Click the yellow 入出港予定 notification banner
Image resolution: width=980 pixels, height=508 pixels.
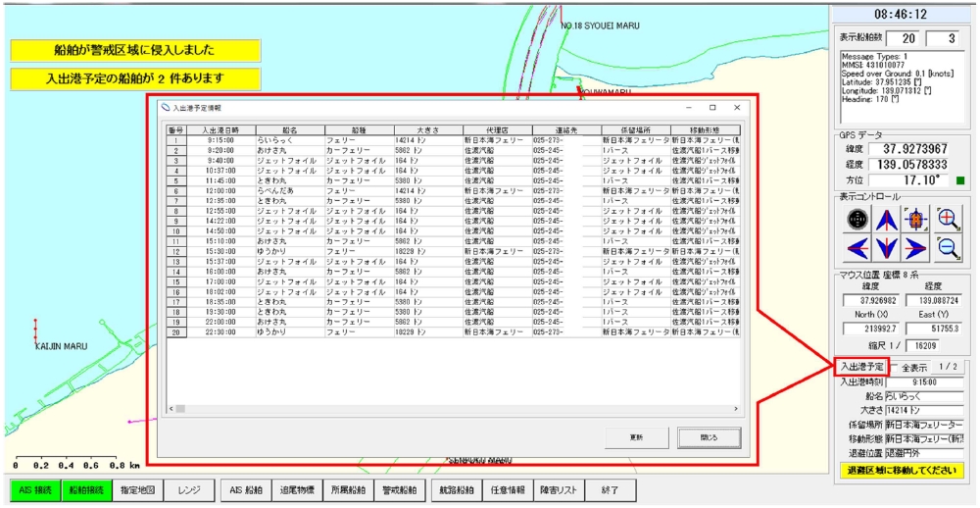coord(135,78)
